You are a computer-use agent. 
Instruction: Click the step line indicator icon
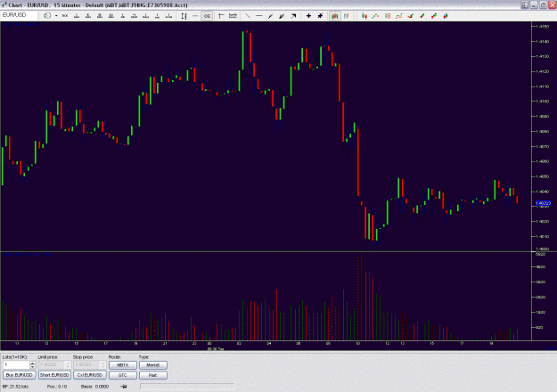pos(398,16)
